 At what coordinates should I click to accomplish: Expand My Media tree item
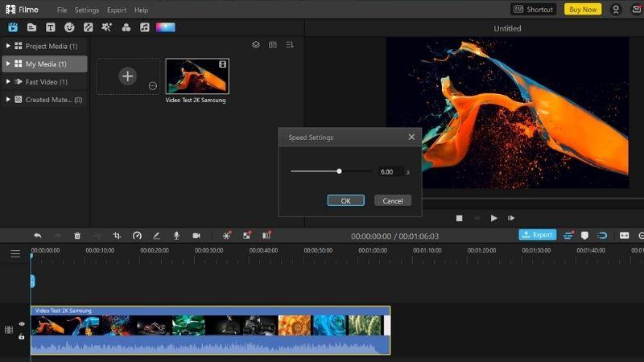point(8,64)
